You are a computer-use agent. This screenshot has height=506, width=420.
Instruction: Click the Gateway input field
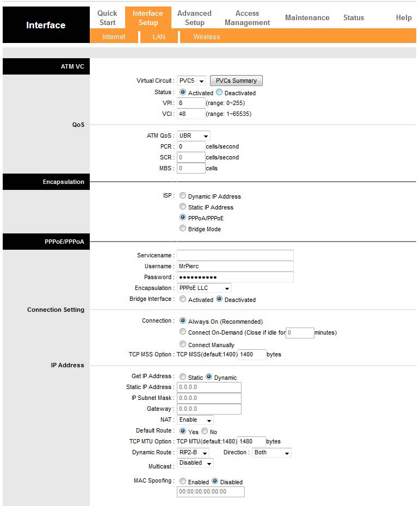209,409
